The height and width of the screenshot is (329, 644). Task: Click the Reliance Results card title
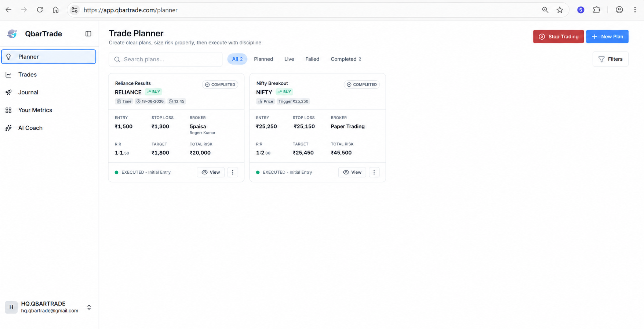coord(133,83)
